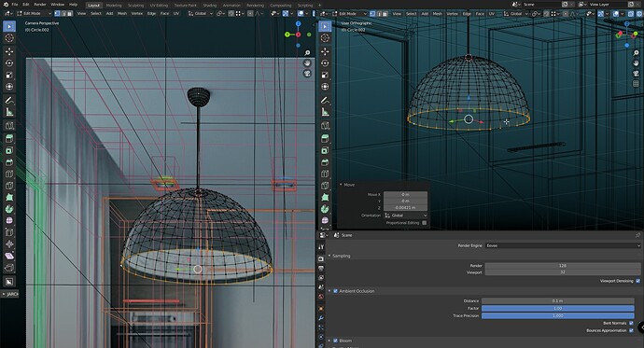Select the Knife tool in left viewport toolbar
Viewport: 644px width, 348px height.
9,186
